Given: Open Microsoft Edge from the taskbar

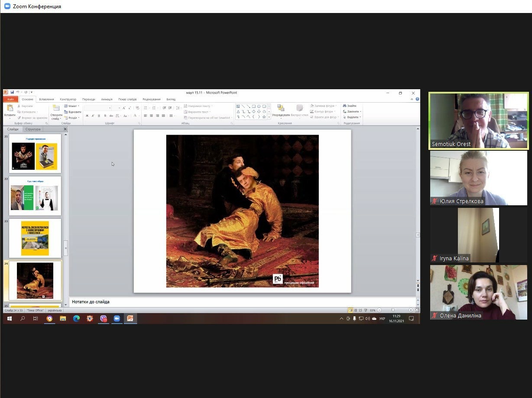Looking at the screenshot, I should (76, 319).
